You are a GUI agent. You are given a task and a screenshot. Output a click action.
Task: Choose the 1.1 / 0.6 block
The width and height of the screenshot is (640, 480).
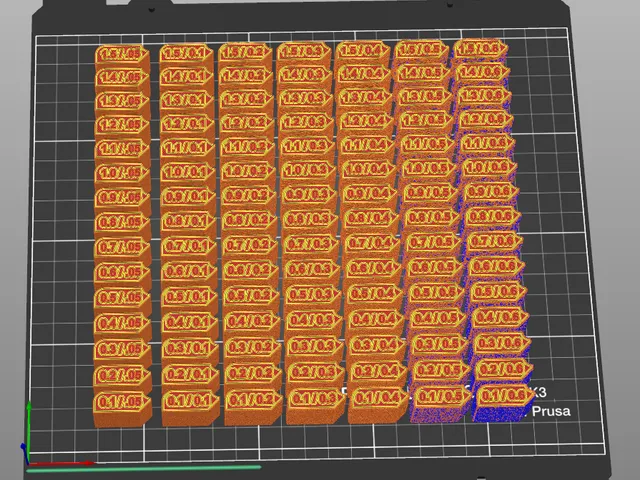pos(487,143)
